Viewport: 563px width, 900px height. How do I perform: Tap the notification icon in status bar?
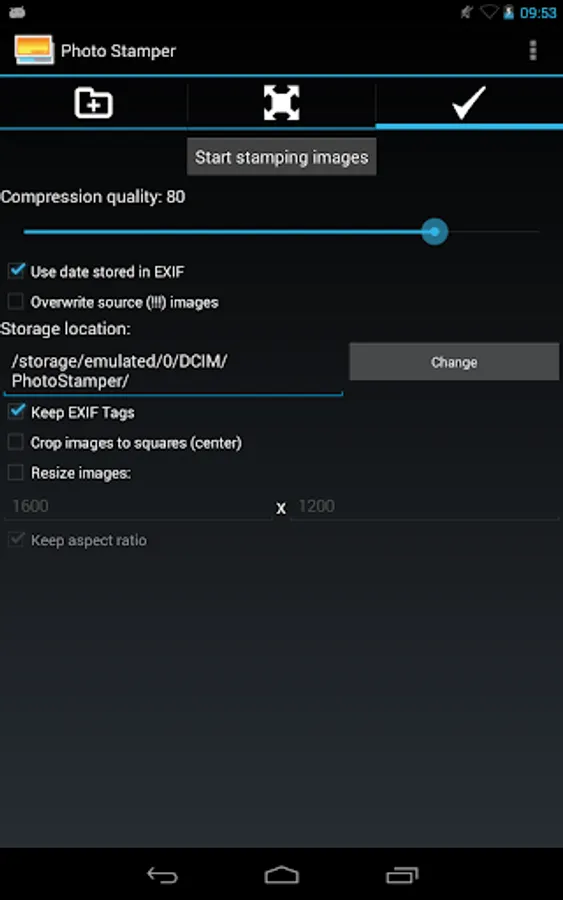[x=17, y=12]
